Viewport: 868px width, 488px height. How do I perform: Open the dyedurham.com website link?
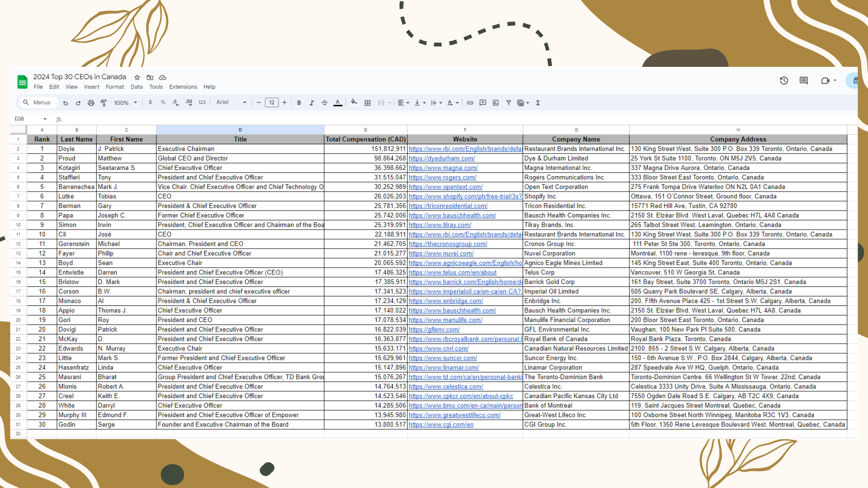[442, 159]
